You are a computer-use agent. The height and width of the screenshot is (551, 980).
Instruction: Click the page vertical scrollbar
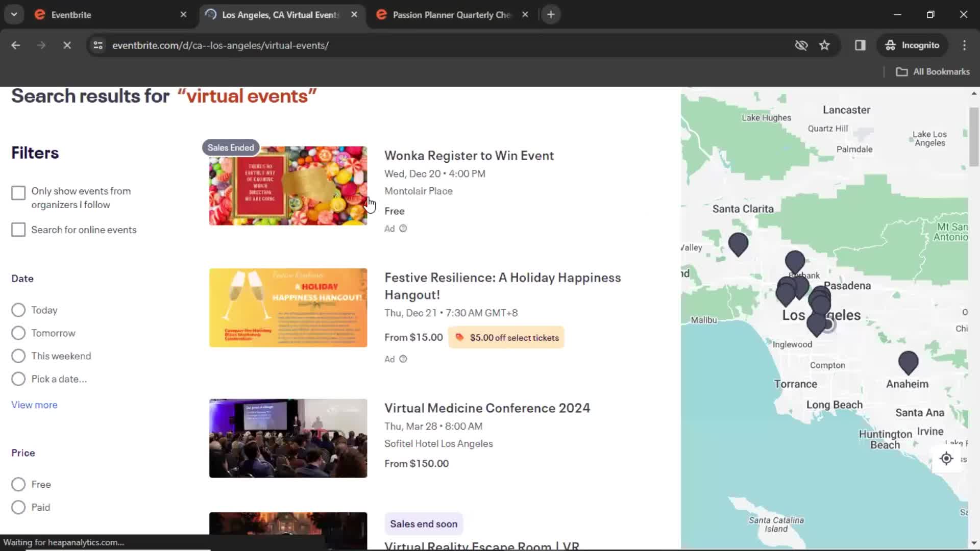click(974, 136)
